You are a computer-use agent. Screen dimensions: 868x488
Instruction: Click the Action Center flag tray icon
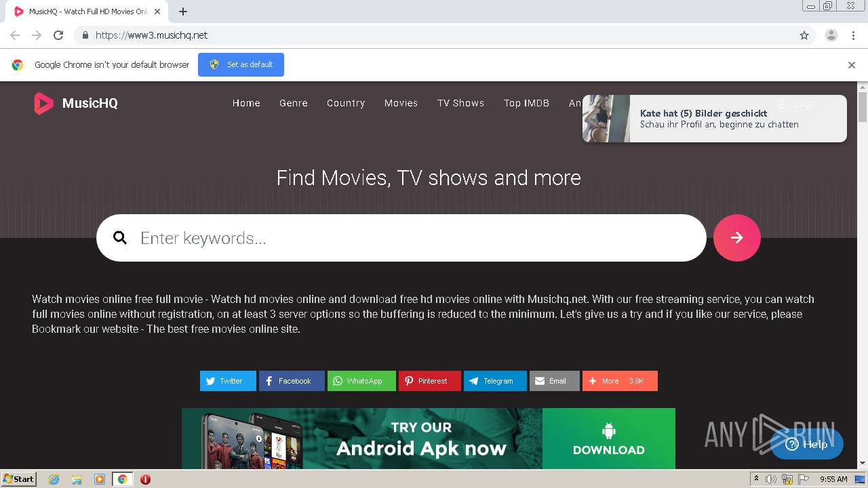[x=804, y=479]
